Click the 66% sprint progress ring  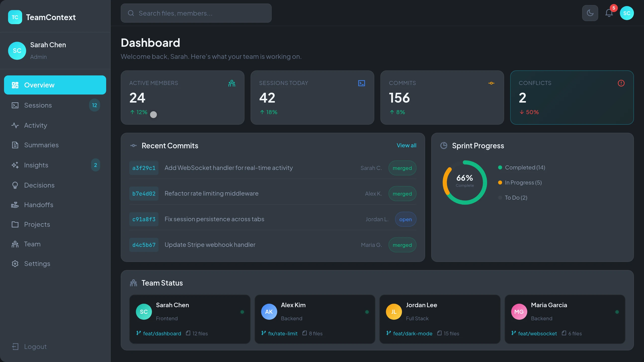tap(465, 182)
